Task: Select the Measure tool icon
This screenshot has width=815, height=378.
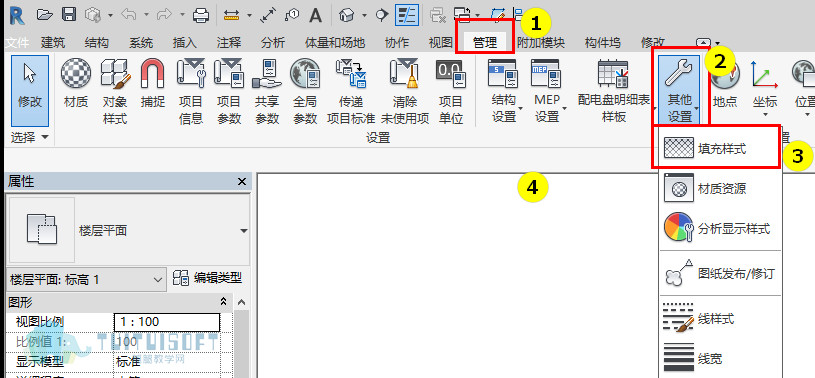Action: 232,16
